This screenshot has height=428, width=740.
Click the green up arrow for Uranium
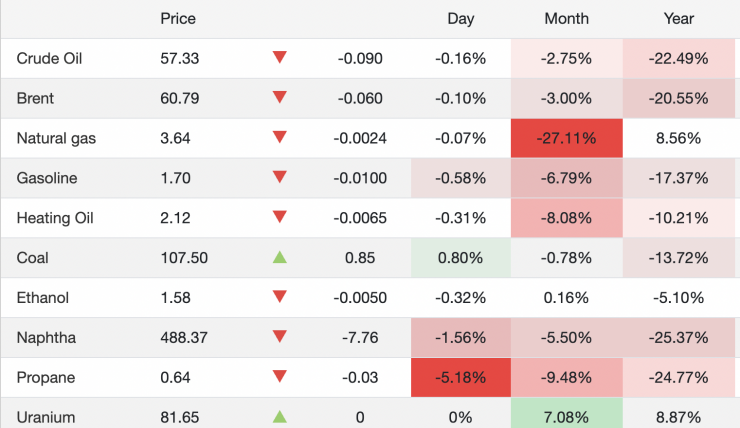click(280, 417)
